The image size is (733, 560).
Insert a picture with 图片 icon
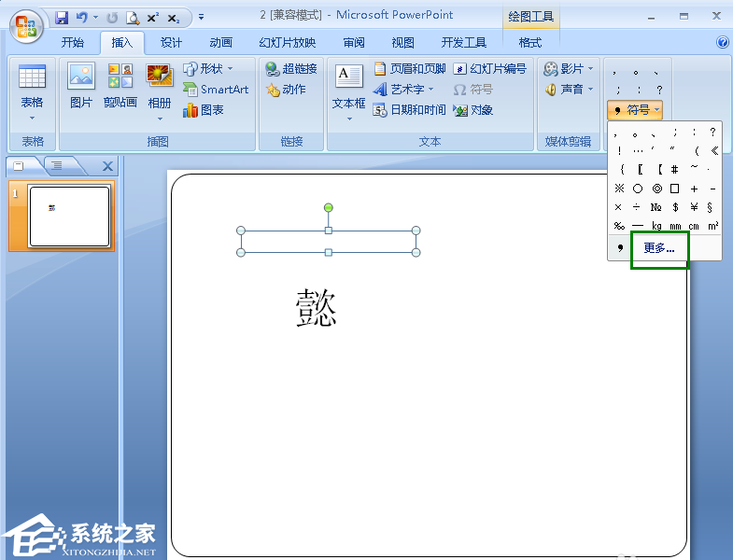pyautogui.click(x=81, y=86)
